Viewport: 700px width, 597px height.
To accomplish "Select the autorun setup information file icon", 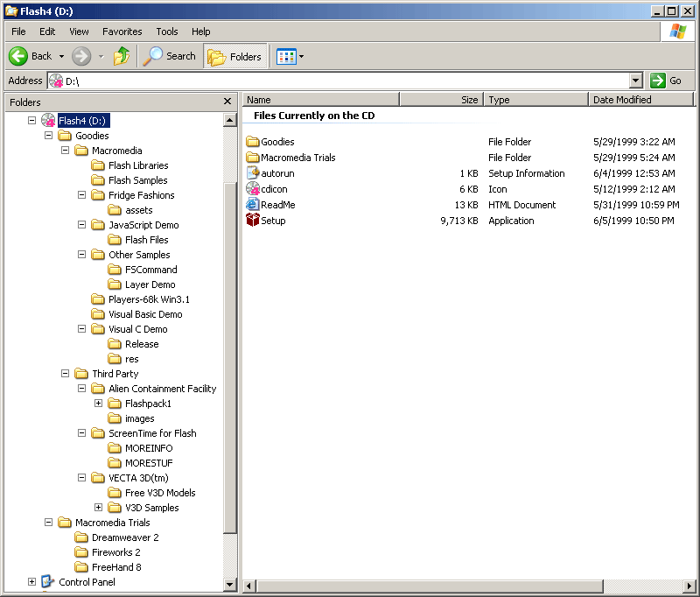I will (x=253, y=172).
